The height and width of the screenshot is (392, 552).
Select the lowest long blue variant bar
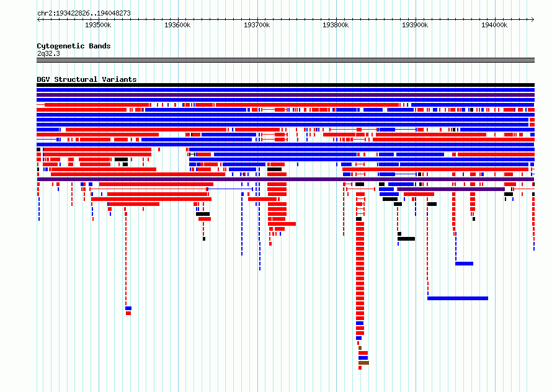(458, 298)
